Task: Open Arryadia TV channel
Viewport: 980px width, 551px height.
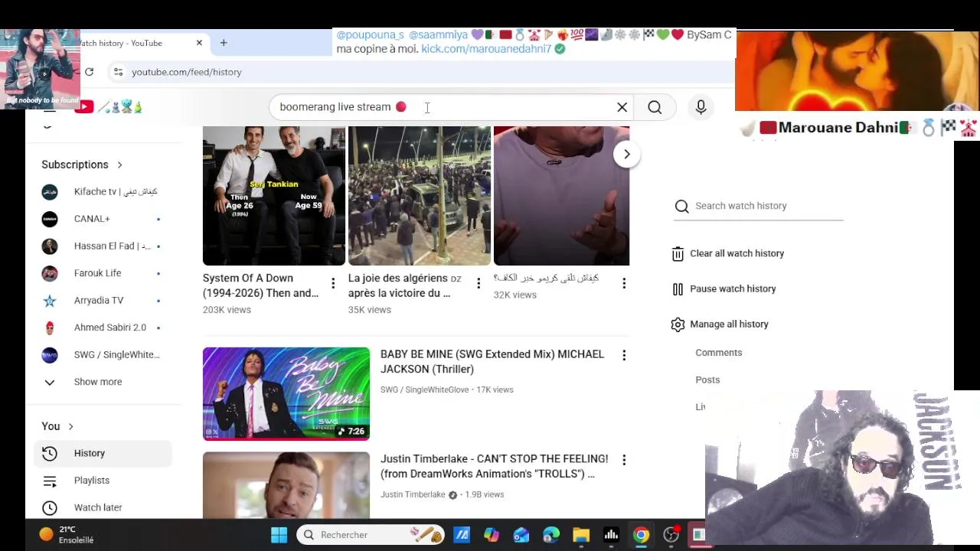Action: pyautogui.click(x=103, y=300)
